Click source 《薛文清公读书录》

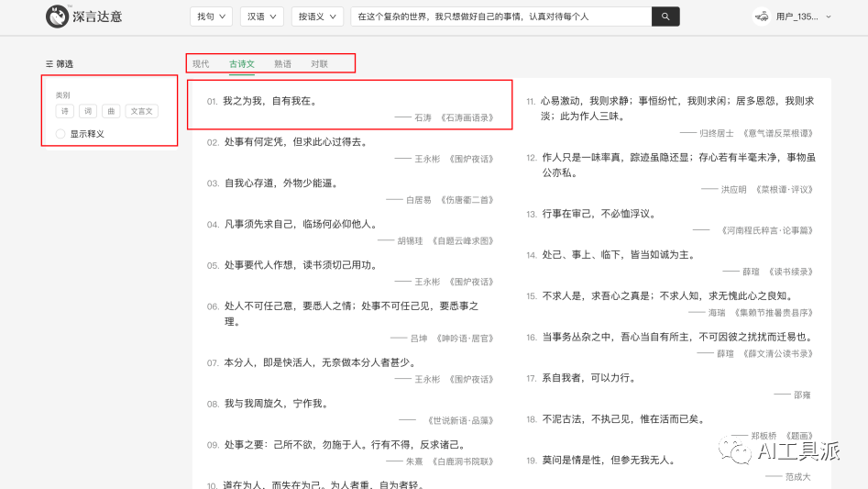point(778,354)
